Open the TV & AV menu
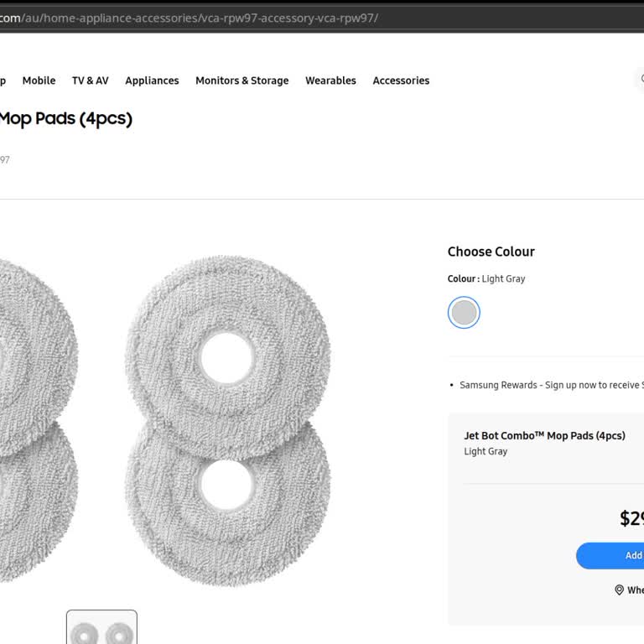The height and width of the screenshot is (644, 644). [x=90, y=80]
